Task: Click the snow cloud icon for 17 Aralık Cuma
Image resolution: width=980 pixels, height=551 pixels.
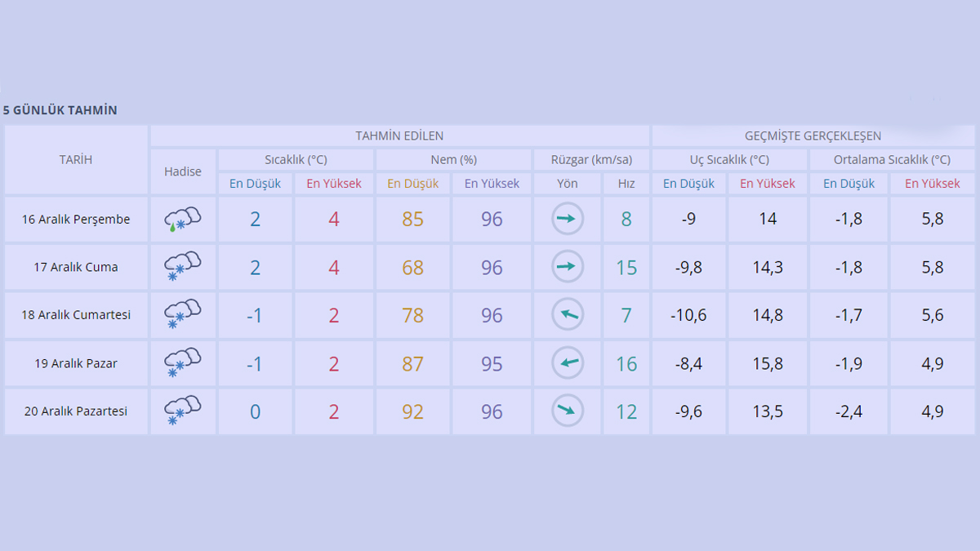Action: (x=182, y=267)
